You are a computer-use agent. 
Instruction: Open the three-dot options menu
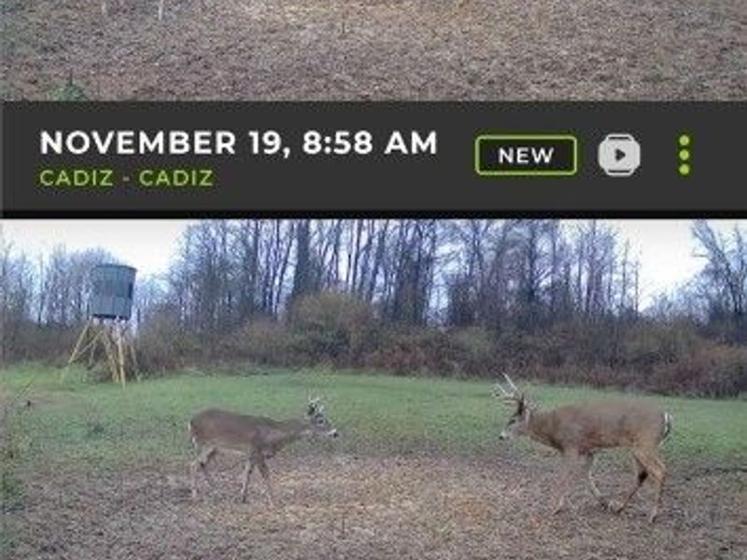684,155
